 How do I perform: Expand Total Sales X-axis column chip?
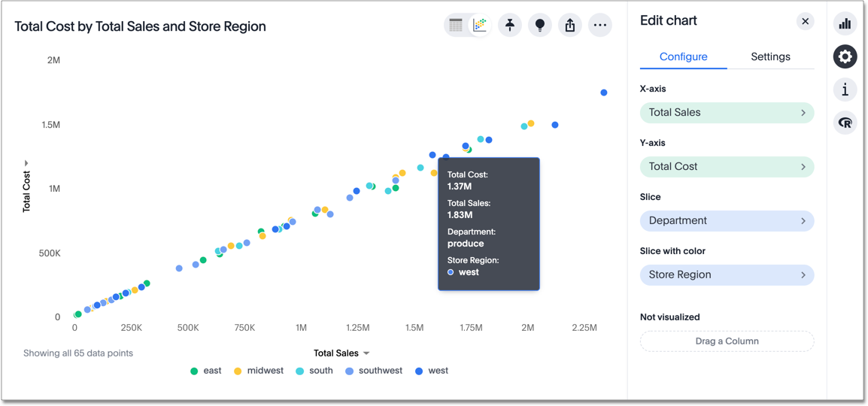click(x=727, y=113)
